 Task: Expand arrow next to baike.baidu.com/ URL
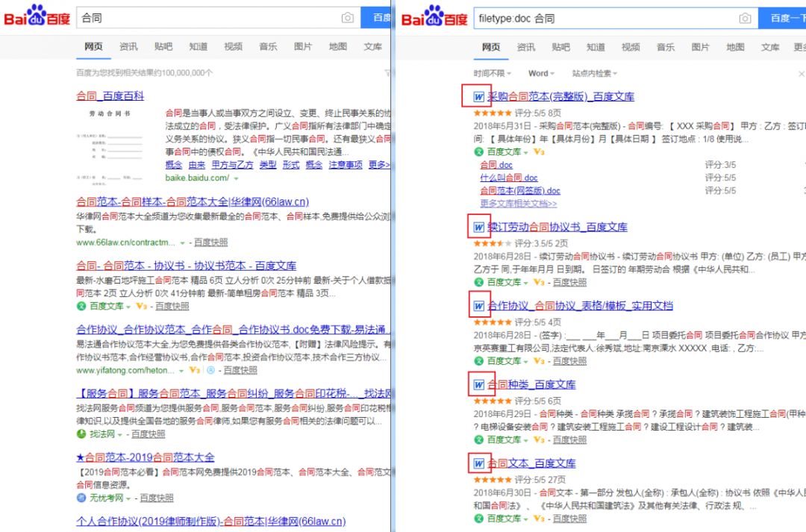click(237, 178)
